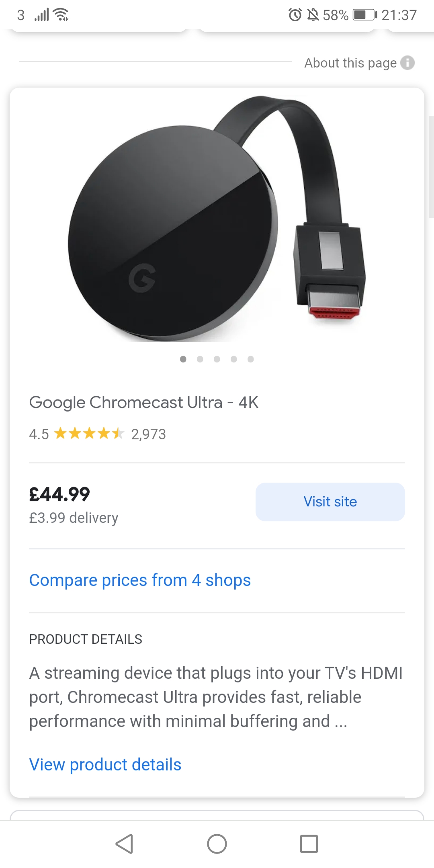This screenshot has height=868, width=434.
Task: Tap the Android home circle button
Action: (x=217, y=843)
